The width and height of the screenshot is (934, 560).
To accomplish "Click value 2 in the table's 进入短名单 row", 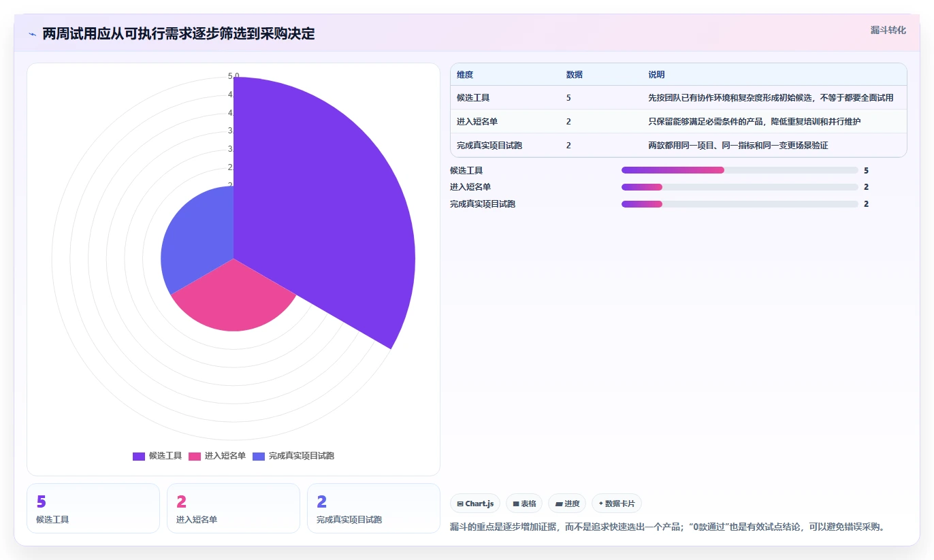I will point(568,122).
